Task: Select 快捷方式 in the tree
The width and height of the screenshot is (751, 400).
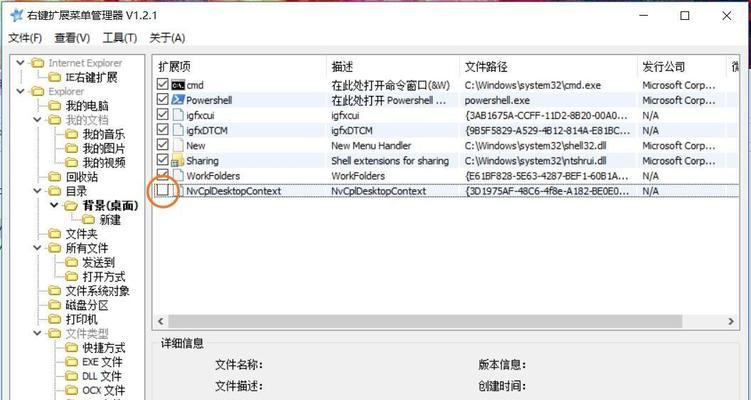Action: tap(104, 348)
